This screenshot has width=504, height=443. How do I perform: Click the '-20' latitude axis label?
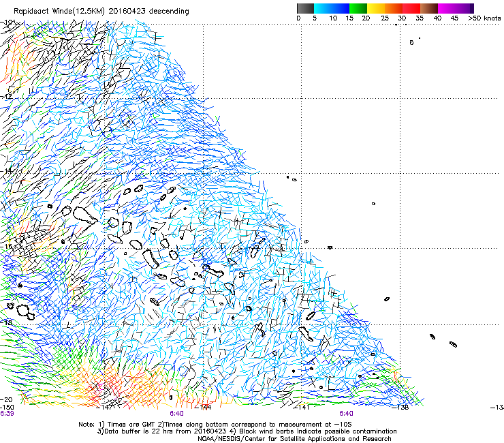pyautogui.click(x=6, y=400)
